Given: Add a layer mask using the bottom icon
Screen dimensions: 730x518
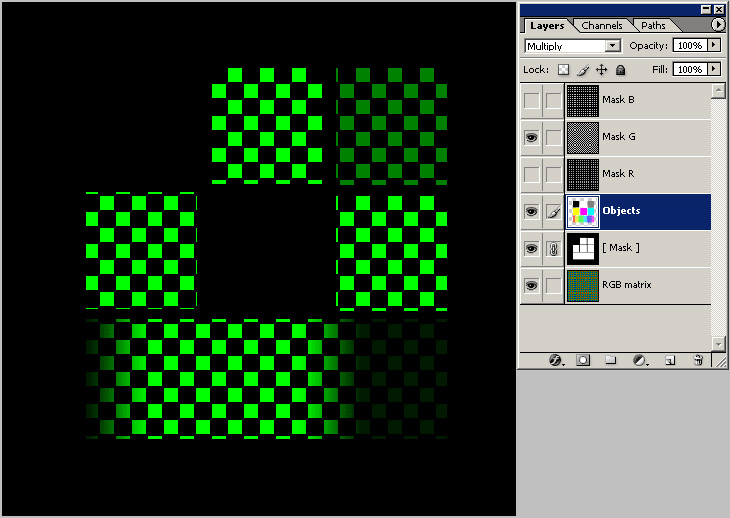Looking at the screenshot, I should pos(583,360).
